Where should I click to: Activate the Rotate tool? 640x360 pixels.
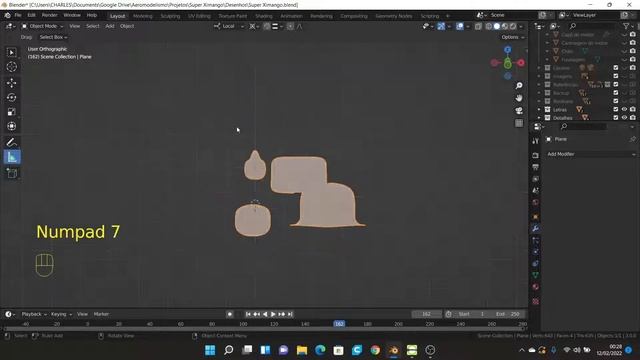tap(11, 98)
